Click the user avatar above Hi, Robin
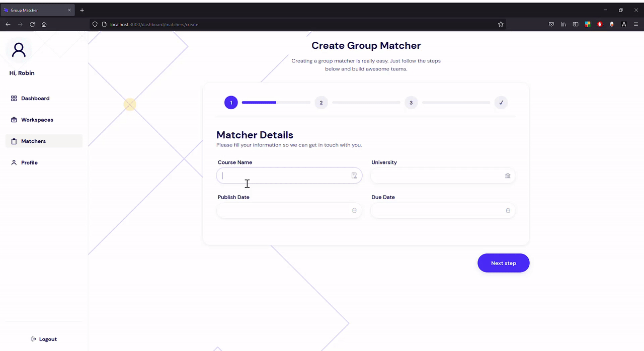This screenshot has height=351, width=644. [x=19, y=50]
